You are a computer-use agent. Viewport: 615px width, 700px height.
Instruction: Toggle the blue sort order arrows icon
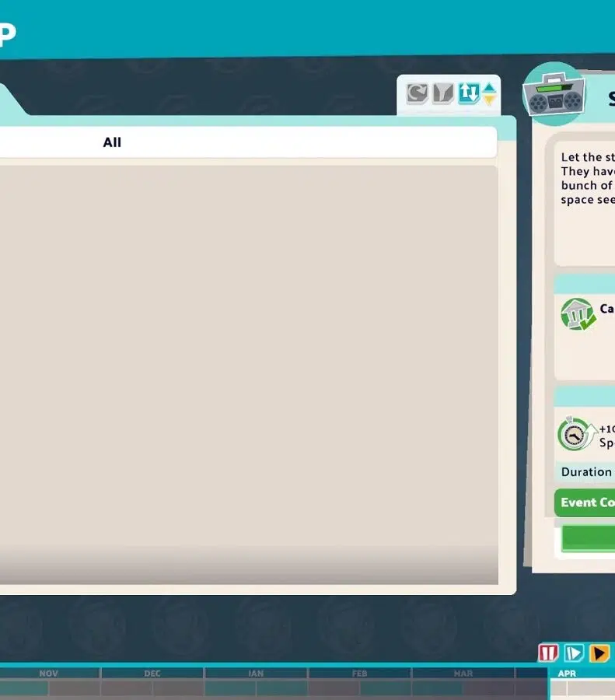(467, 94)
